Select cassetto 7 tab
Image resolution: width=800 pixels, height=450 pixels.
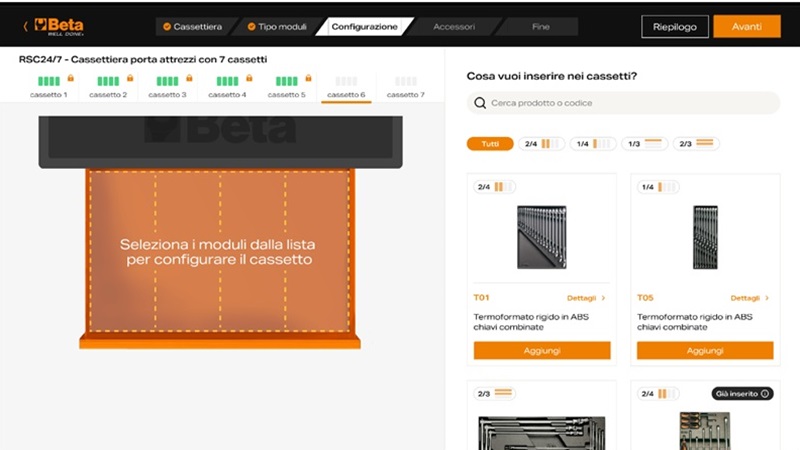pos(406,87)
